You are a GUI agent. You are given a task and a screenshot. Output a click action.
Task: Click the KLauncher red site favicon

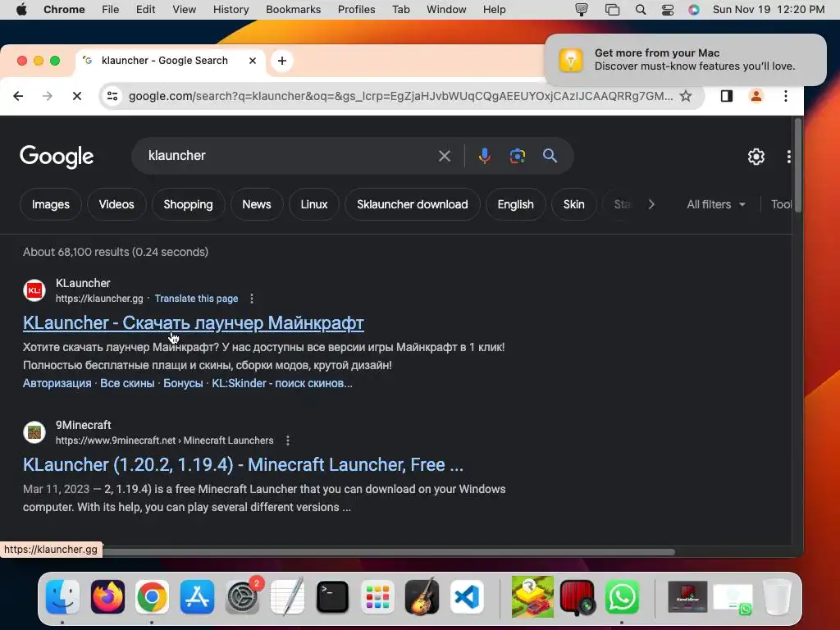[34, 290]
